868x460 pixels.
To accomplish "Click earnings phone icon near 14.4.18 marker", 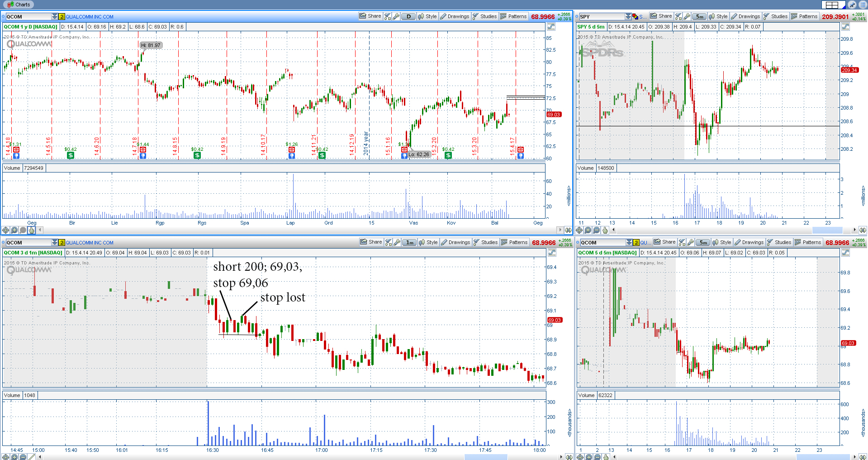I will click(x=16, y=149).
